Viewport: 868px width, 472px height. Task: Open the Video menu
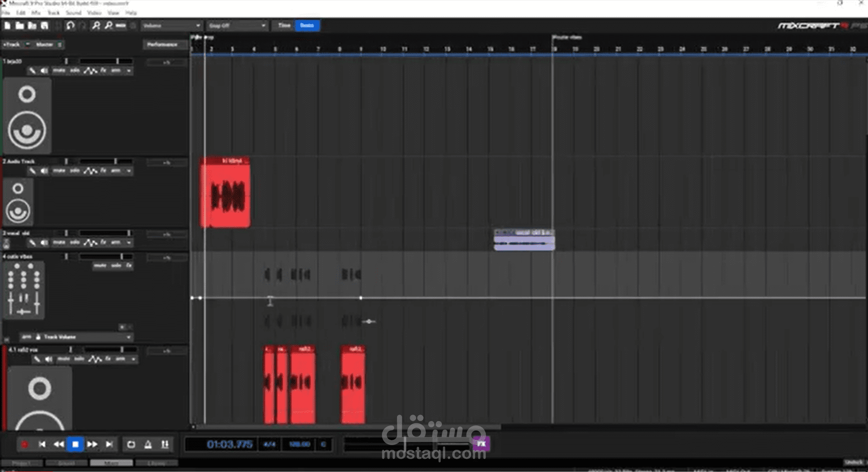(94, 13)
